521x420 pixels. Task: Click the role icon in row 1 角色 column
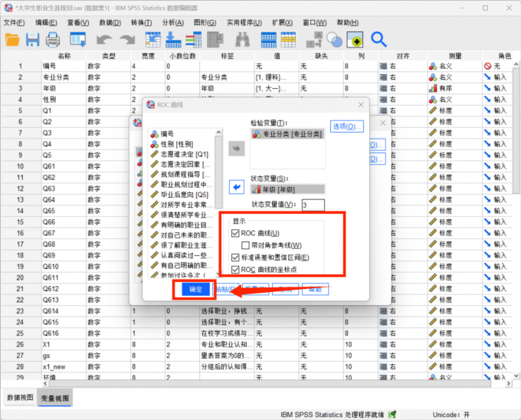487,66
